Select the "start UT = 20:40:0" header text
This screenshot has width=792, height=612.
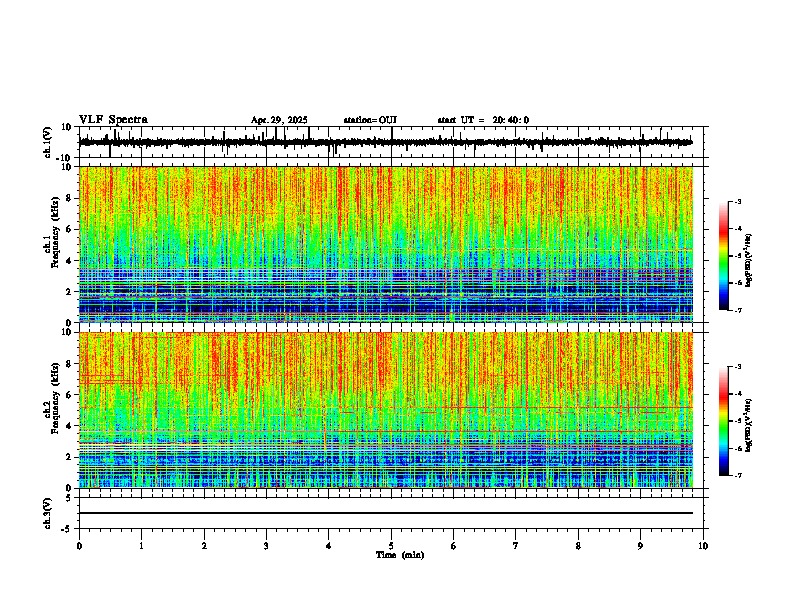coord(483,120)
